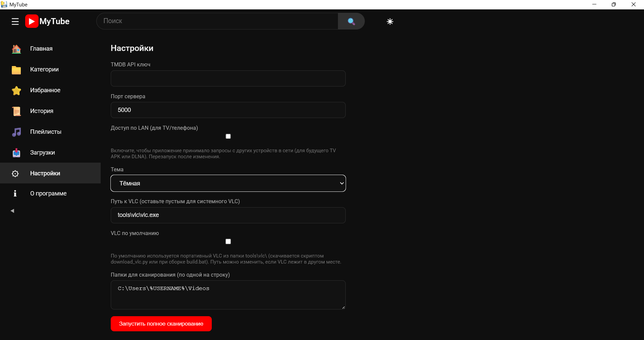Image resolution: width=644 pixels, height=340 pixels.
Task: Click the download tray Загрузки icon
Action: click(16, 153)
